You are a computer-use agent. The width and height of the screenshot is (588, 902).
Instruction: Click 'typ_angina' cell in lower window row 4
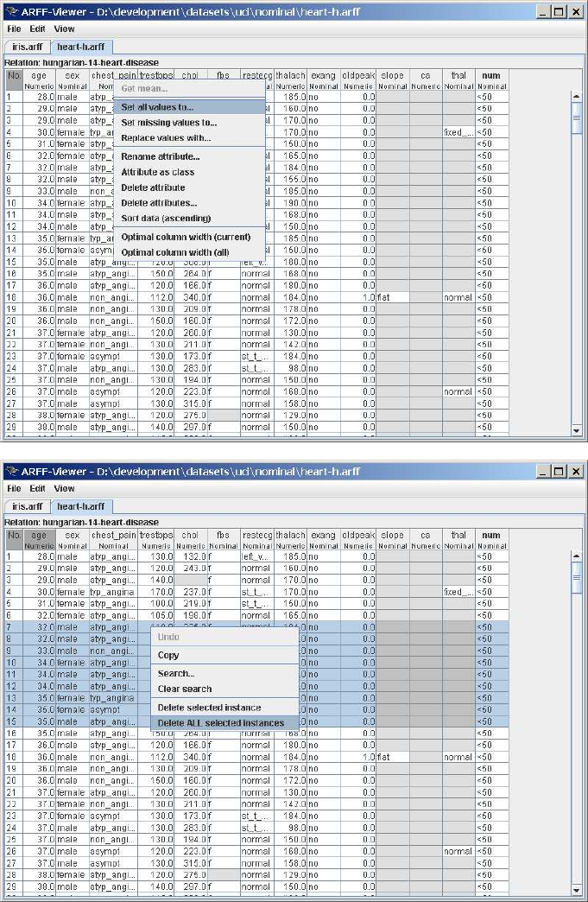(x=113, y=592)
